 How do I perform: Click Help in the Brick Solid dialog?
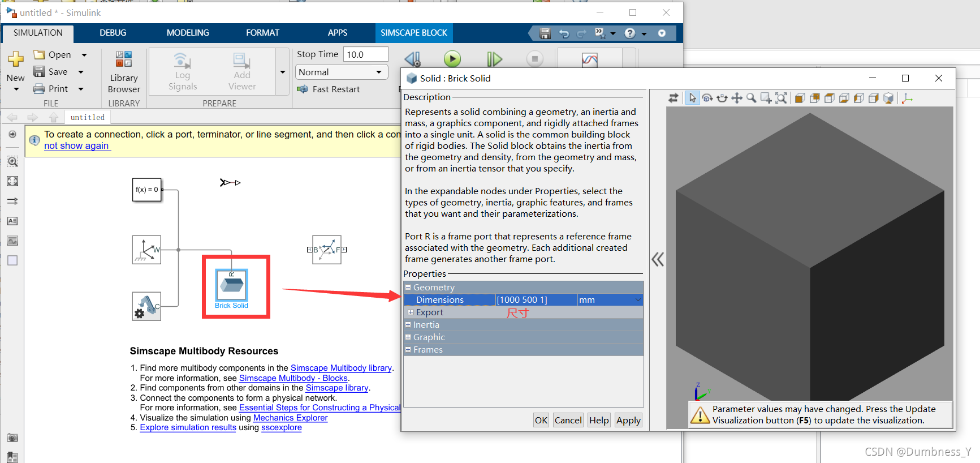(599, 420)
